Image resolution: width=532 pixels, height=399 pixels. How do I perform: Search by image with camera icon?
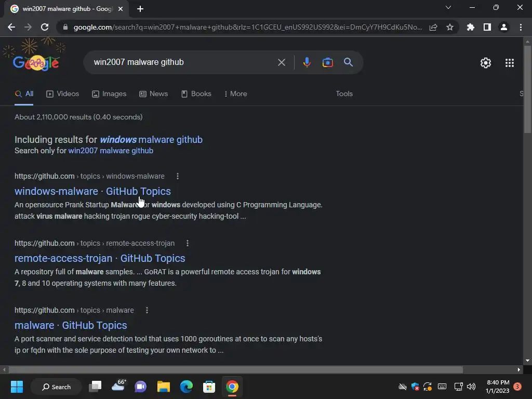[327, 62]
